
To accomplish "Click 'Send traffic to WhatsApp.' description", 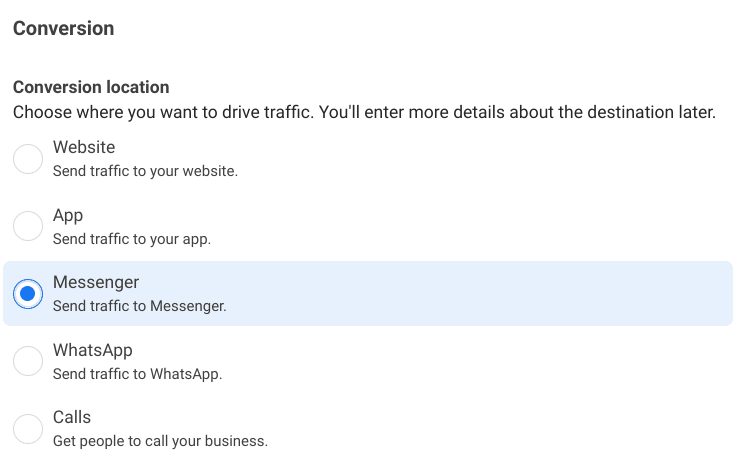I will [x=137, y=374].
